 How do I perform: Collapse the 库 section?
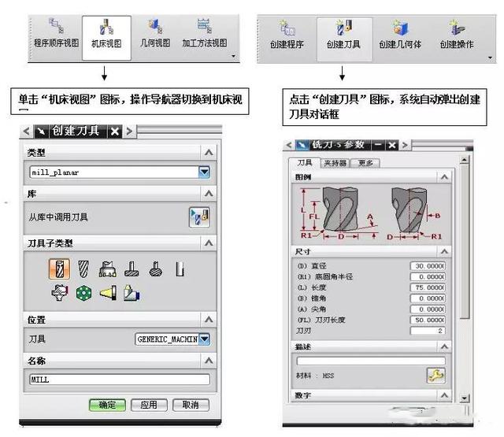pyautogui.click(x=209, y=194)
